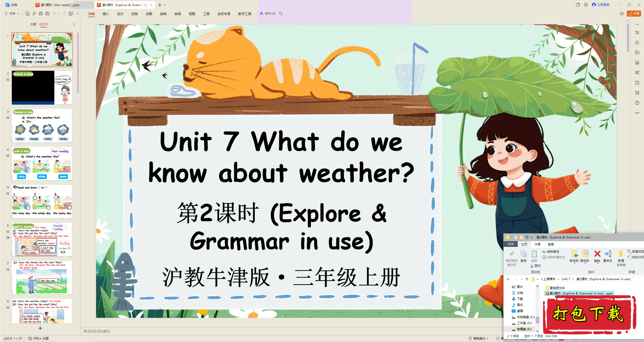Image resolution: width=644 pixels, height=342 pixels.
Task: Click the window stack icon in title bar
Action: [578, 5]
